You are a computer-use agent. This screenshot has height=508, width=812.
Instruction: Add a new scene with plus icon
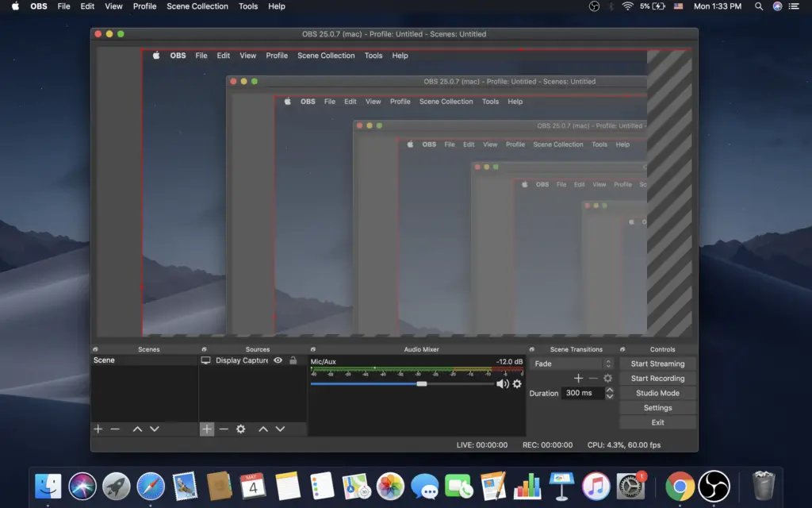98,429
